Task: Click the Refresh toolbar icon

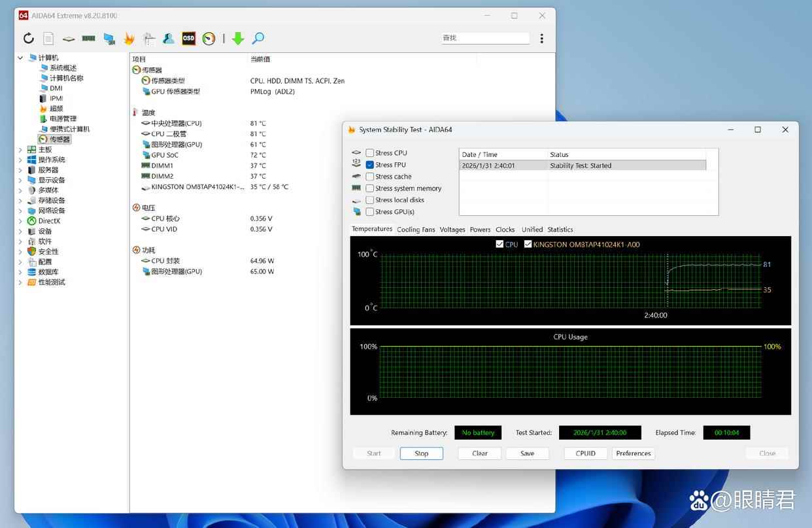Action: click(29, 39)
